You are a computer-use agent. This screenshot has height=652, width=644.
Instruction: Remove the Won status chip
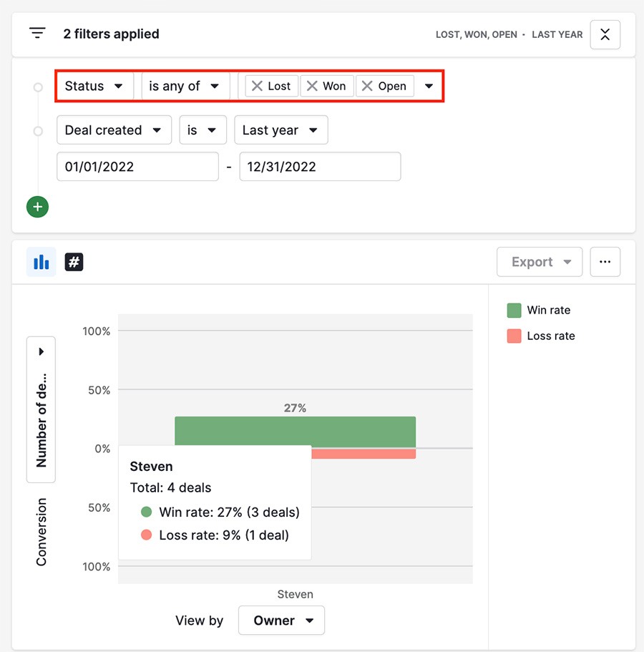(311, 86)
